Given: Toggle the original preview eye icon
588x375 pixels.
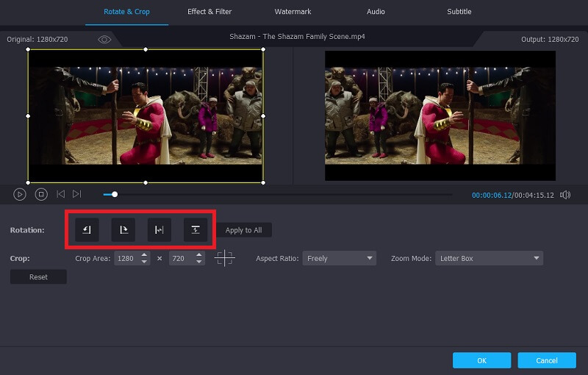Looking at the screenshot, I should point(104,39).
